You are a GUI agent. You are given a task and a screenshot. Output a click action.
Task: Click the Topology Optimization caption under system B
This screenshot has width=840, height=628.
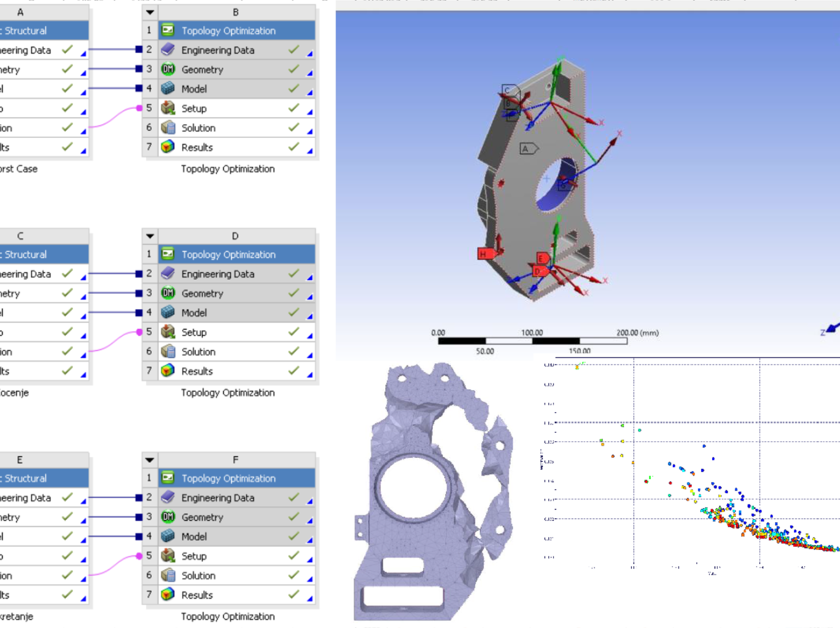[228, 169]
